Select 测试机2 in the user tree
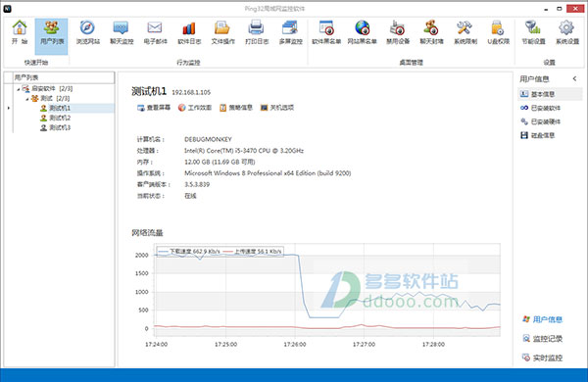This screenshot has width=588, height=382. [56, 118]
